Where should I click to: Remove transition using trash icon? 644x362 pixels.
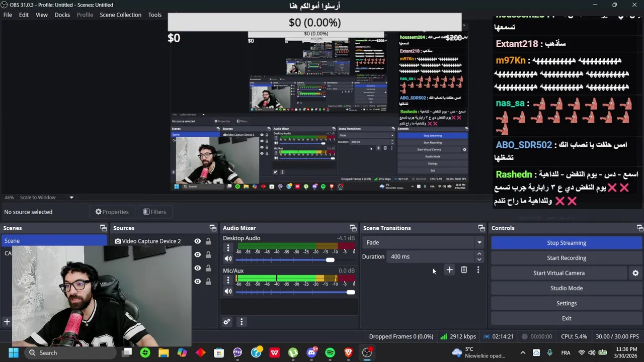coord(464,270)
